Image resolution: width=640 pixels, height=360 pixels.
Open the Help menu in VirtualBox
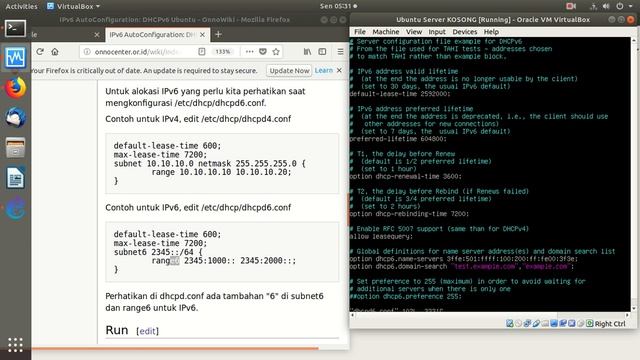491,32
